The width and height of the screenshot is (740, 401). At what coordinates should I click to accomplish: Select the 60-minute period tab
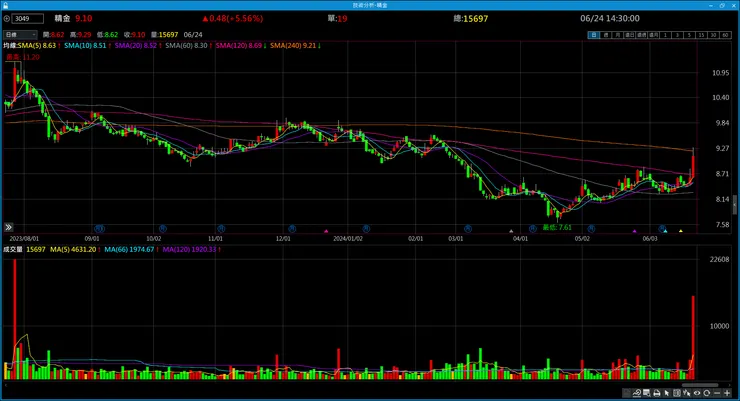tap(726, 35)
